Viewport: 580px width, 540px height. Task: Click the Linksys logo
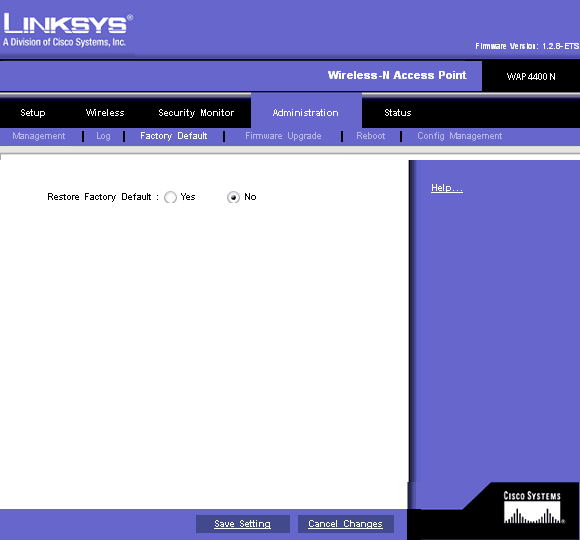coord(68,30)
